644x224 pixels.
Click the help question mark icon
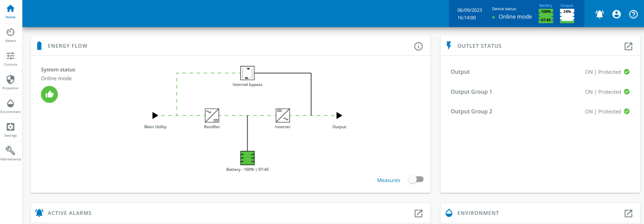click(x=634, y=14)
